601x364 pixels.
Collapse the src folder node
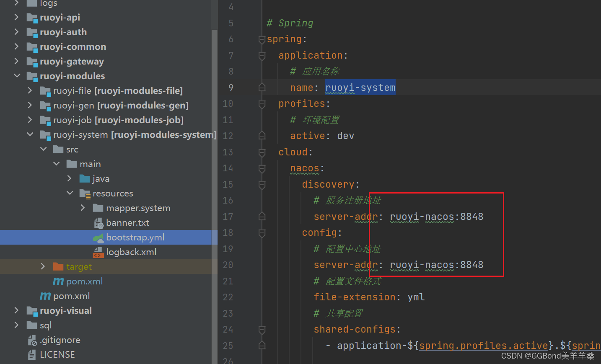tap(44, 149)
